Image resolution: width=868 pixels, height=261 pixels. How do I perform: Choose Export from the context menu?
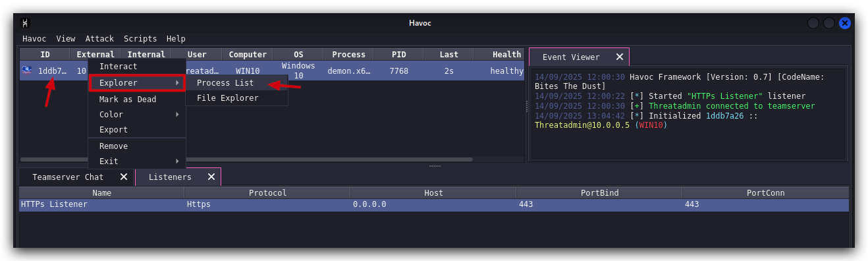137,130
